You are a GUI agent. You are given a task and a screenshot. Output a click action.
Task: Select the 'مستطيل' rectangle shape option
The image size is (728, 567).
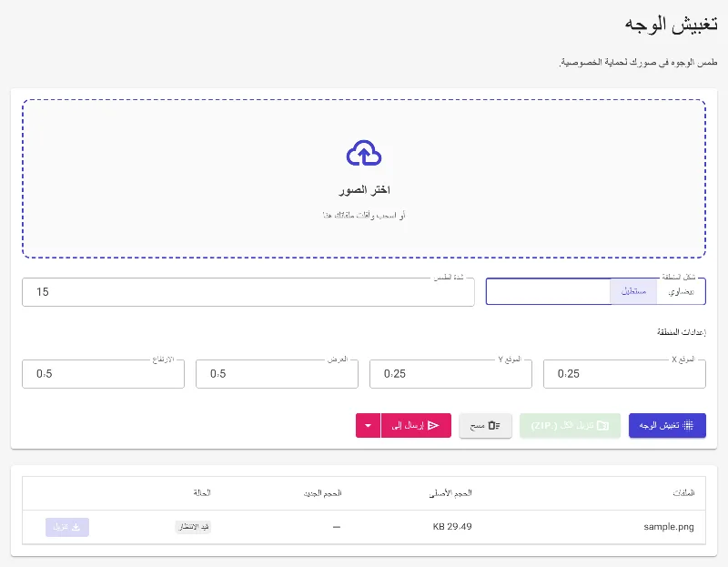[633, 291]
